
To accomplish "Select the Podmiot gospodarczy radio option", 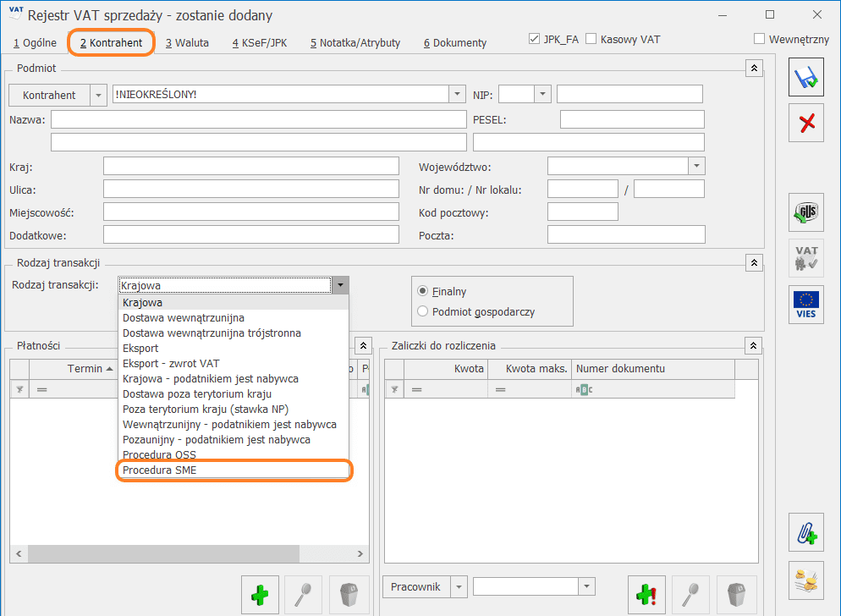I will coord(423,311).
